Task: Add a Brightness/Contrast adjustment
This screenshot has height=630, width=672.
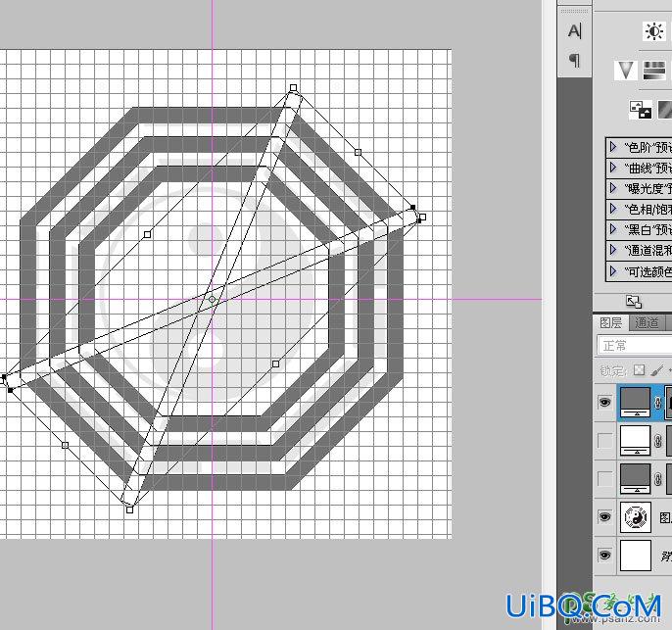Action: coord(654,31)
